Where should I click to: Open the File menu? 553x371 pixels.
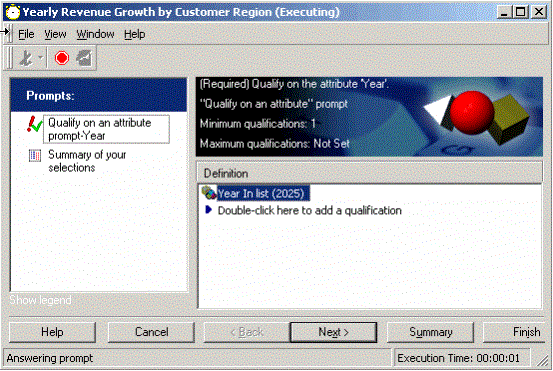pos(26,34)
